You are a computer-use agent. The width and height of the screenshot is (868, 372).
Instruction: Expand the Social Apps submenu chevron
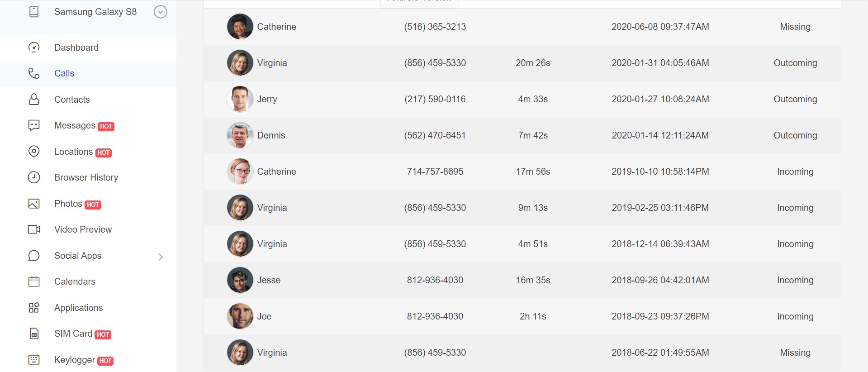161,257
